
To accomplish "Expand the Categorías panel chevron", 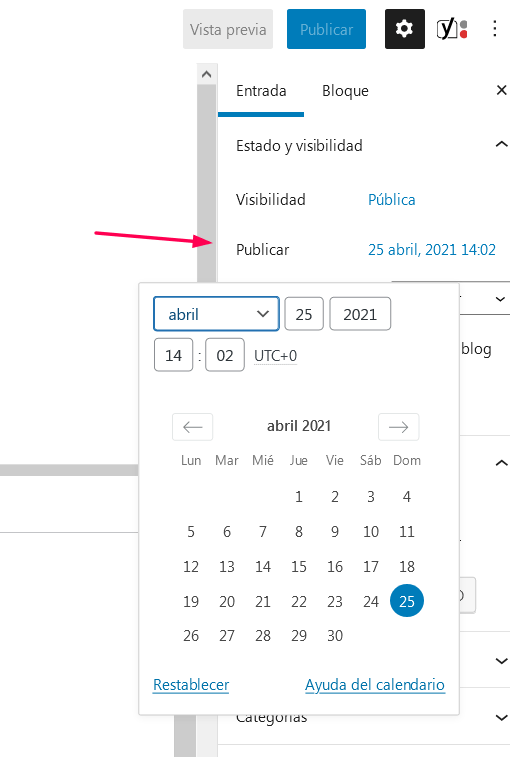I will [501, 717].
